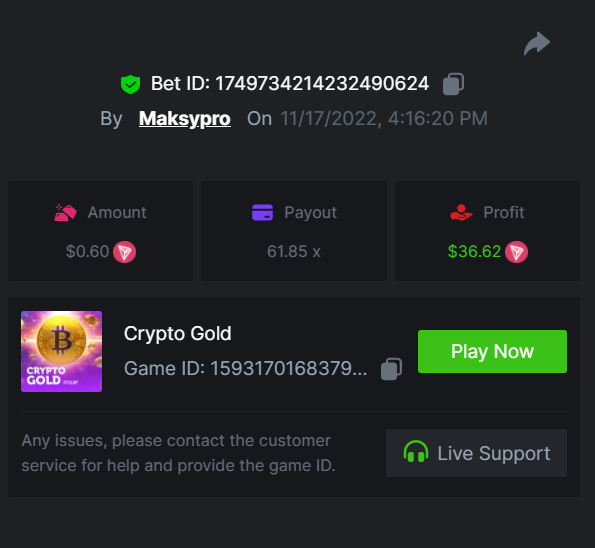
Task: Open Live Support chat
Action: tap(477, 453)
